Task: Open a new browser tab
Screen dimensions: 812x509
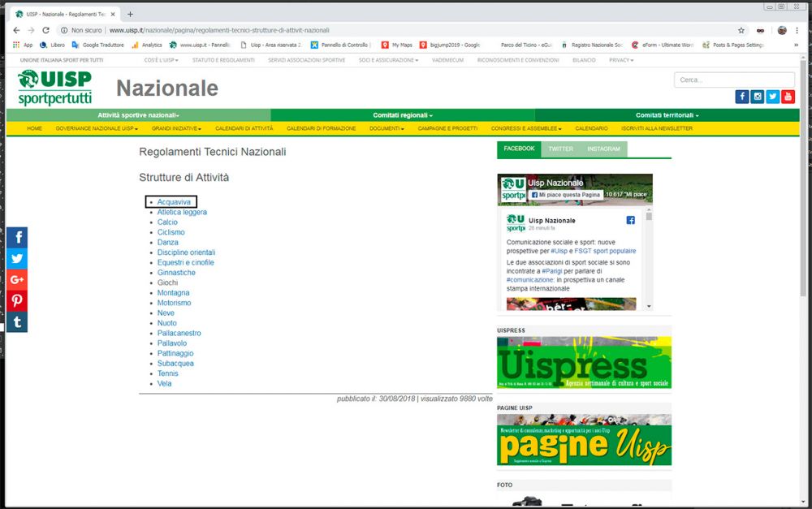Action: 130,14
